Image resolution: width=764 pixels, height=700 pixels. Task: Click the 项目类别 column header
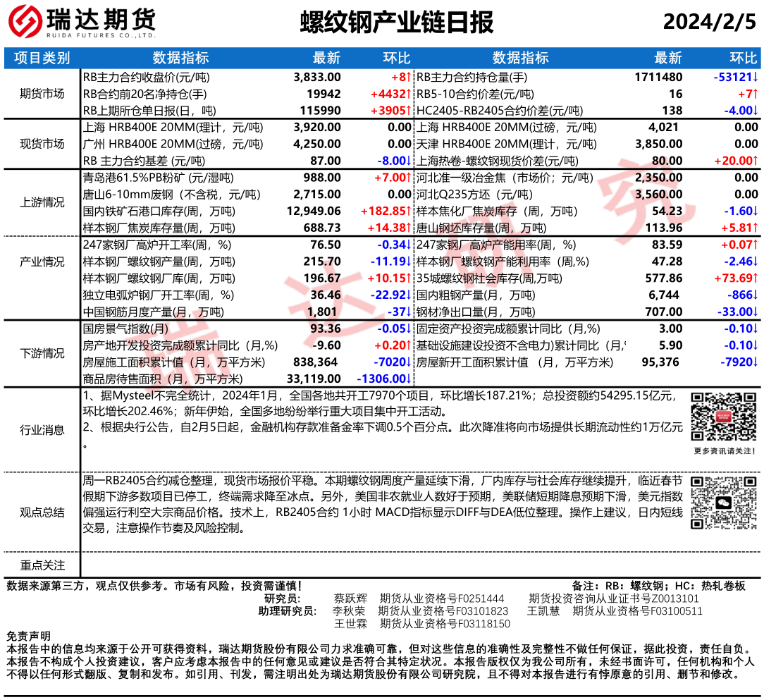tap(42, 58)
